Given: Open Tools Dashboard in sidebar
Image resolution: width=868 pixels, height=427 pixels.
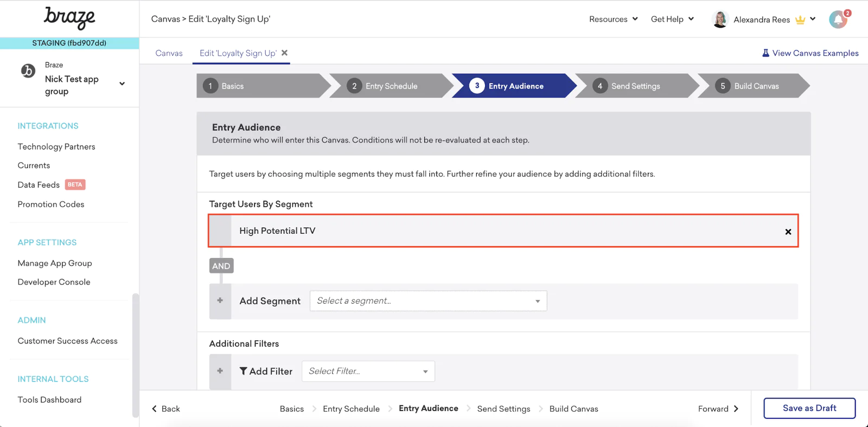Looking at the screenshot, I should point(49,400).
